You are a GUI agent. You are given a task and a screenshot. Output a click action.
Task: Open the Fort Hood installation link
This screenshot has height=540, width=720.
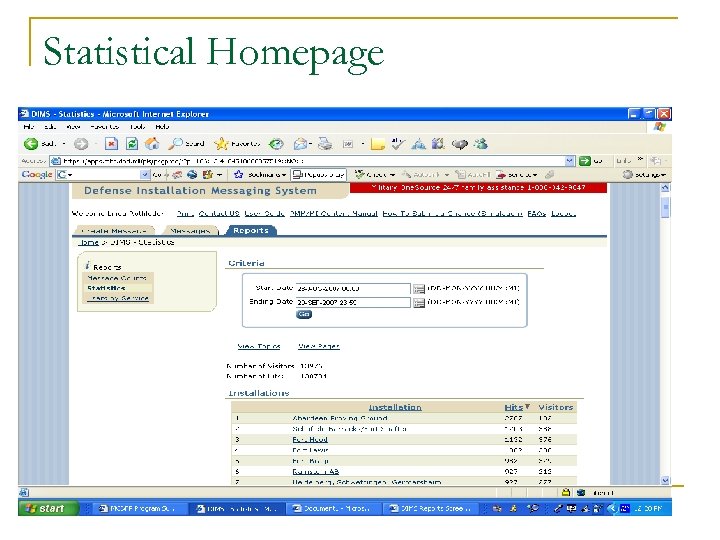(x=310, y=439)
